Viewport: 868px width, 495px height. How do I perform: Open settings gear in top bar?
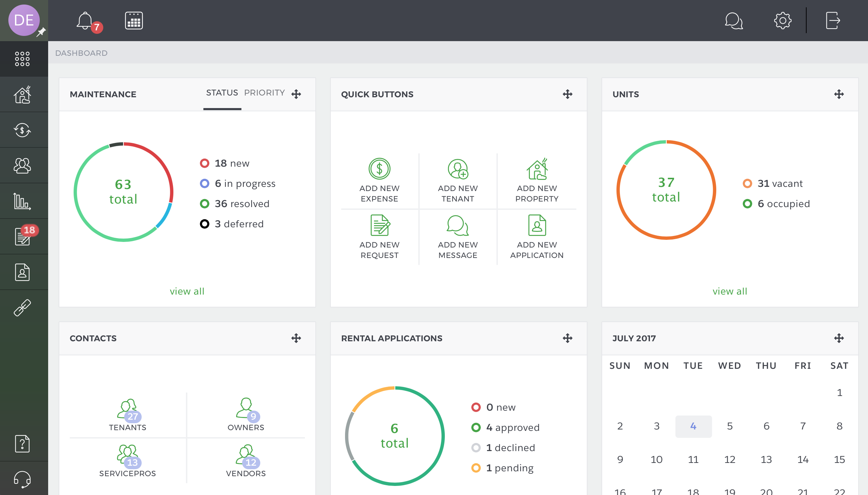[783, 21]
